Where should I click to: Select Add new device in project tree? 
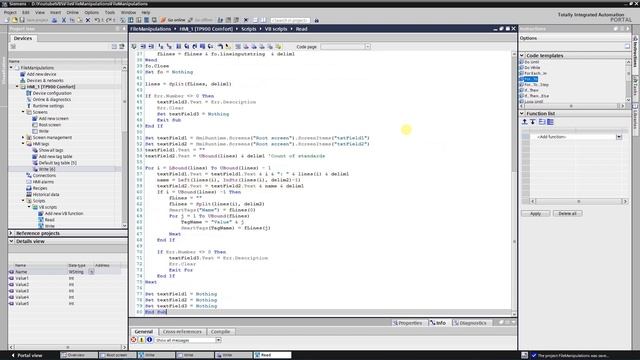(x=41, y=74)
